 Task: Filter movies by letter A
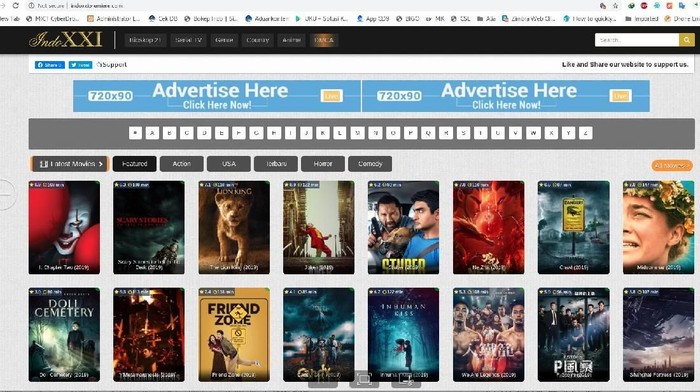[x=152, y=133]
